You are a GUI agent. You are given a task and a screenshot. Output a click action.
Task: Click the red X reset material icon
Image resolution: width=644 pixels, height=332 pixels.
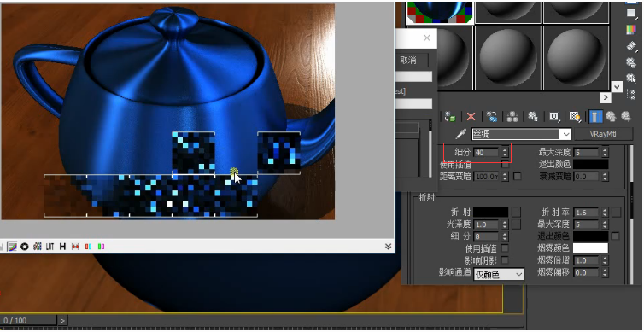pos(471,117)
